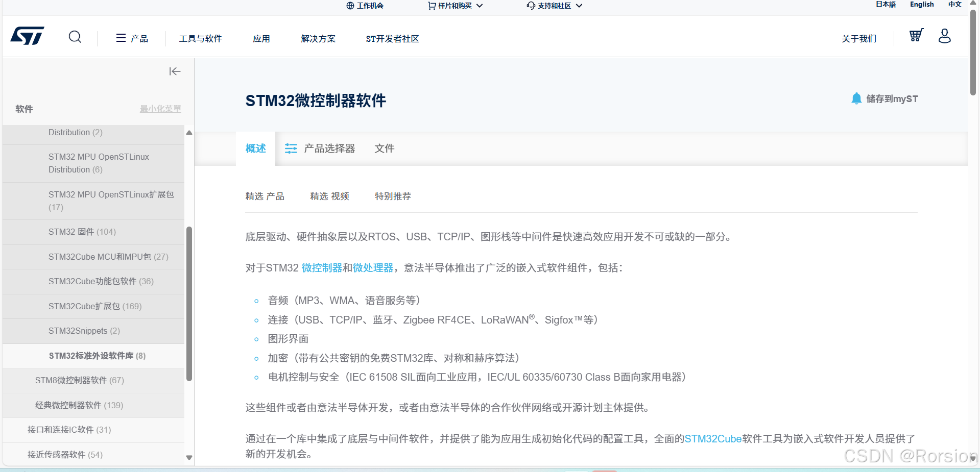Select STM32标准外设软件库 (8)

tap(93, 356)
